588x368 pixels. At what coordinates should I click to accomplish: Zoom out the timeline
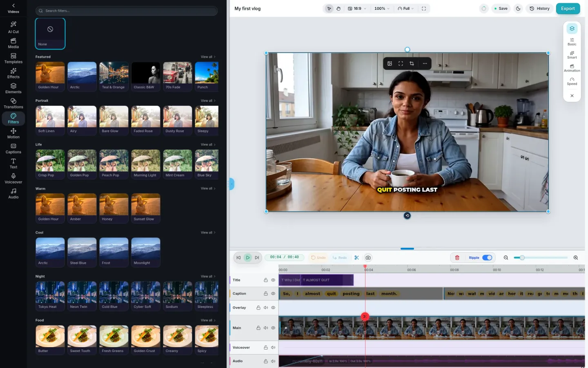(506, 258)
